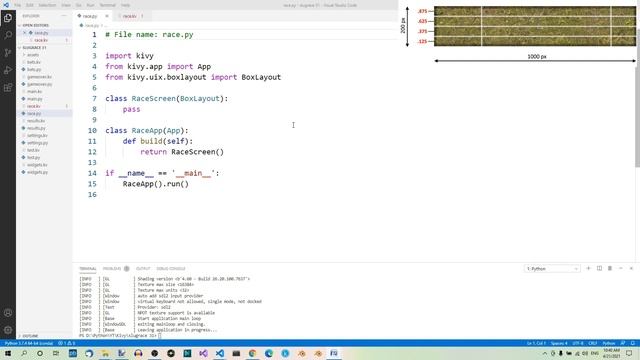Open widgets.py in the file tree
640x360 pixels.
pos(37,172)
